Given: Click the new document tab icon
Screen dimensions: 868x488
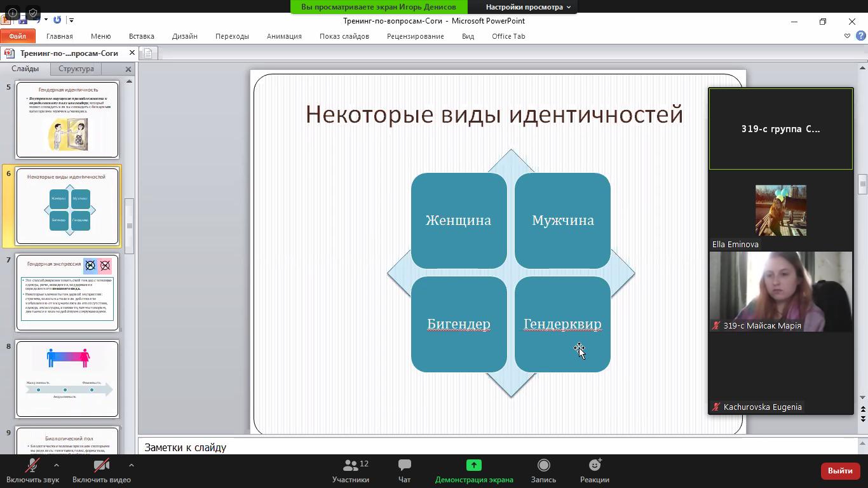Looking at the screenshot, I should [x=147, y=53].
